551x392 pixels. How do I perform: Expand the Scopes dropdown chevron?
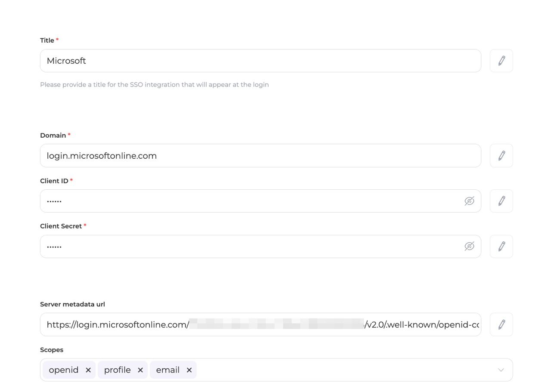pos(501,370)
